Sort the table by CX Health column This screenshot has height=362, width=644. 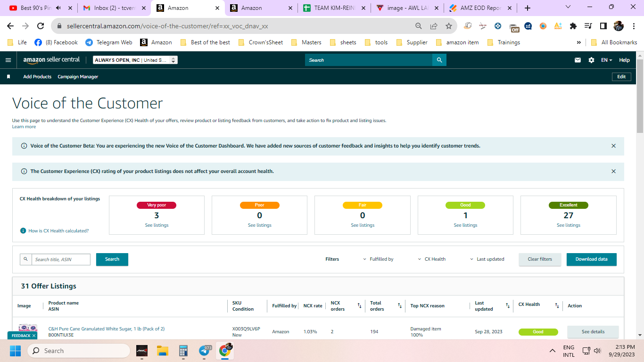pyautogui.click(x=557, y=306)
